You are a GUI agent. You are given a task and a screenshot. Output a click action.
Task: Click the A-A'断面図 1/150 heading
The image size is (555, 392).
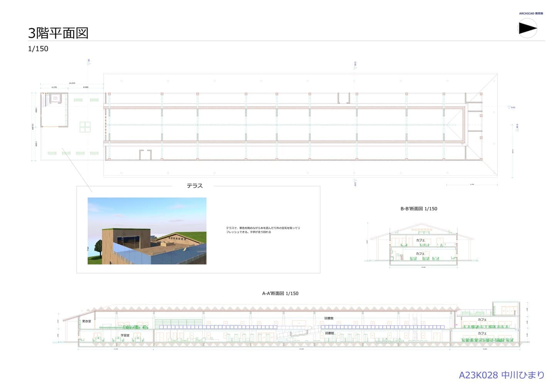click(x=280, y=293)
